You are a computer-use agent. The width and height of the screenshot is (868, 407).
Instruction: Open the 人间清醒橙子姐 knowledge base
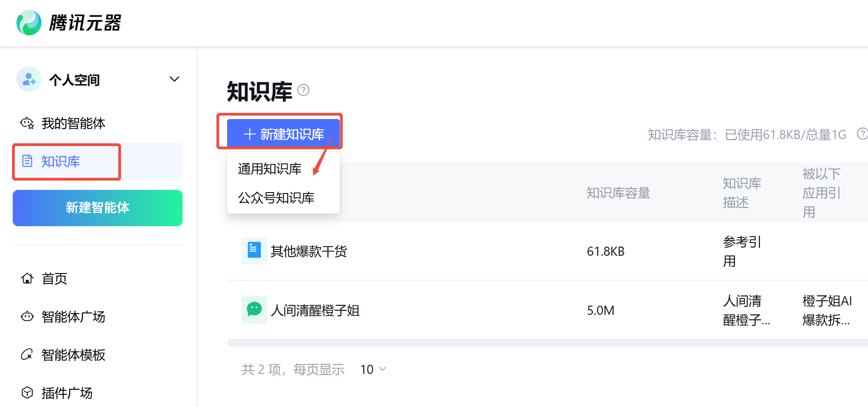click(x=315, y=311)
